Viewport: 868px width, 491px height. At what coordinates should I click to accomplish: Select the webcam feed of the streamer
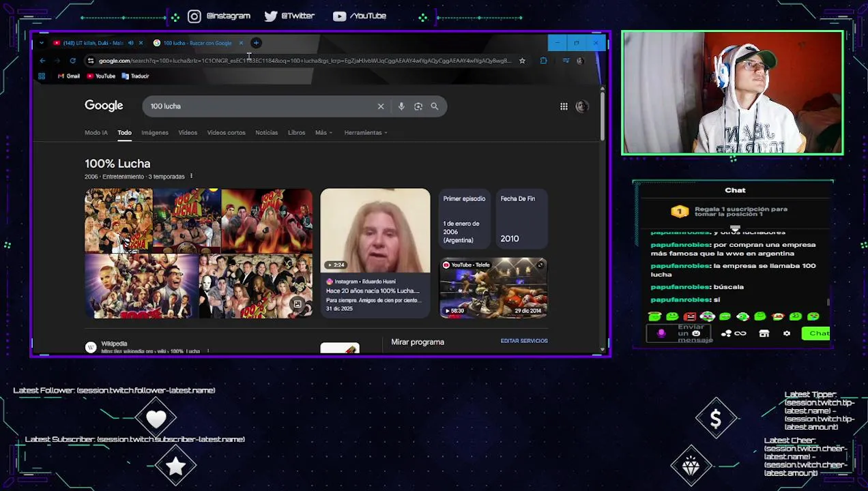click(732, 93)
